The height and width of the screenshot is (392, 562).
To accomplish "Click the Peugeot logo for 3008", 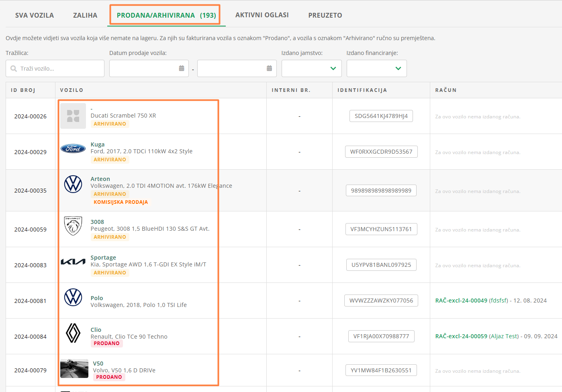I will 73,226.
